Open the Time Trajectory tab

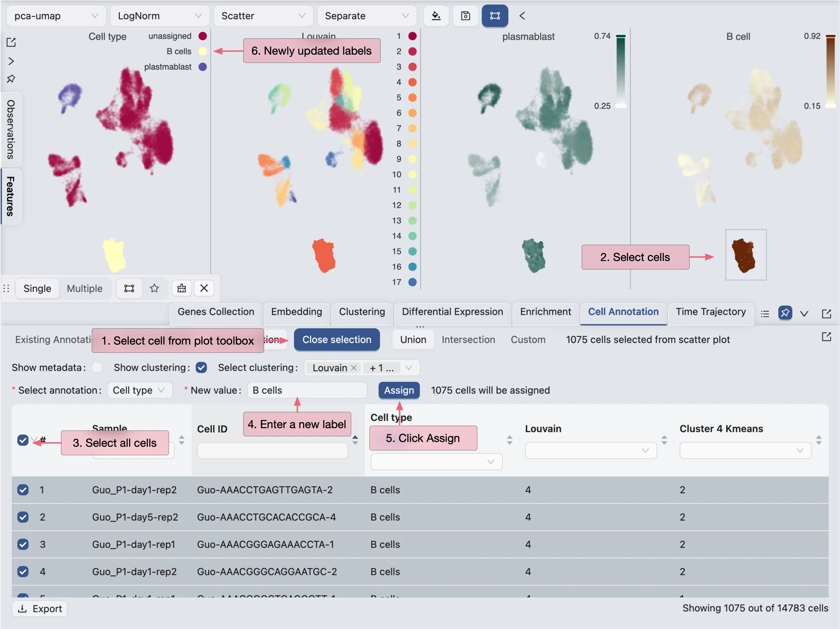[x=711, y=312]
